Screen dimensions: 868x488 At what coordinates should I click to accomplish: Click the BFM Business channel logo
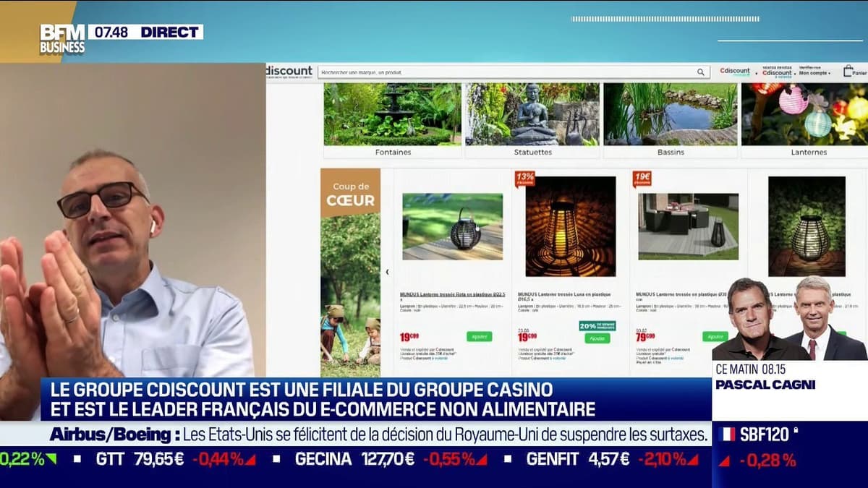point(62,39)
